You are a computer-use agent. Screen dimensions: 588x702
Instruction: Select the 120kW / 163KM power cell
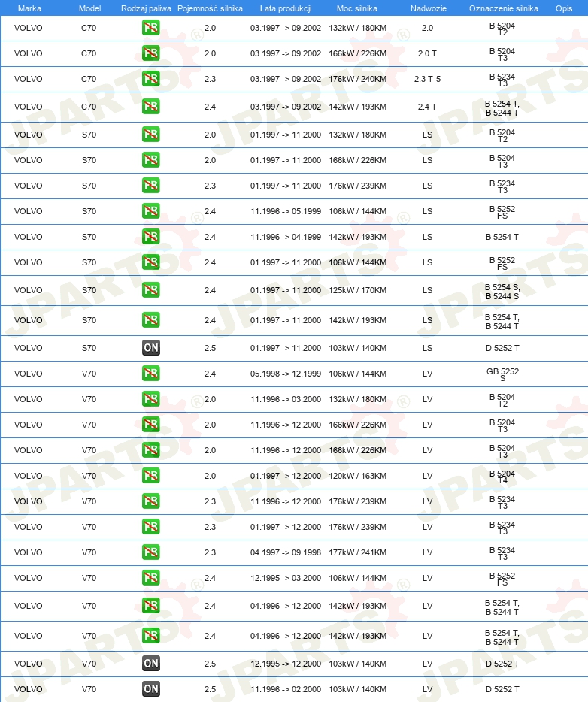click(357, 476)
